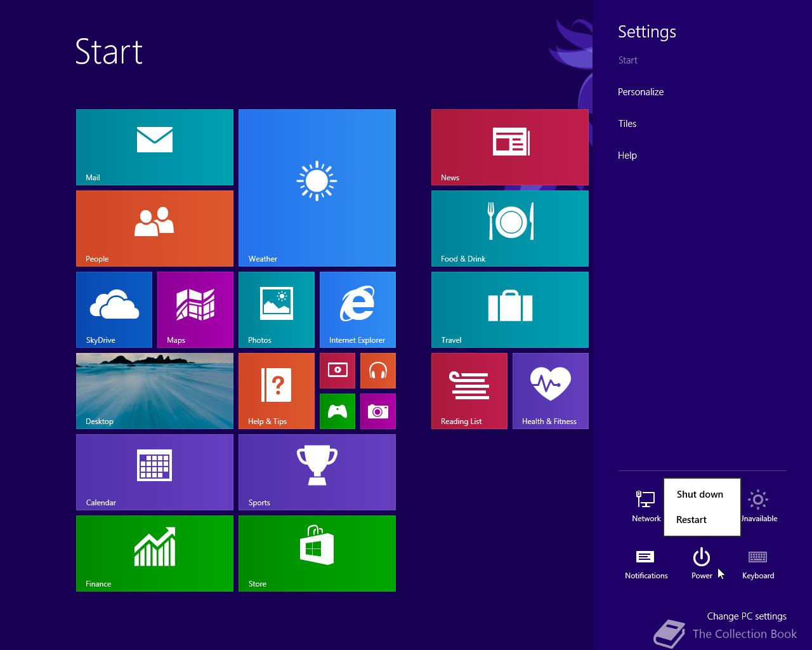Open the Weather tile
The width and height of the screenshot is (812, 650).
(x=317, y=188)
